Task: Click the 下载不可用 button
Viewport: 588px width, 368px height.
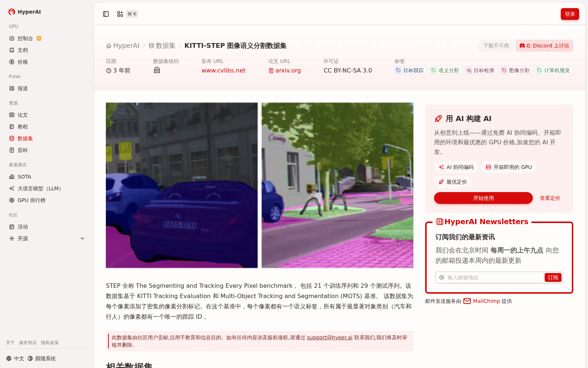Action: 496,46
